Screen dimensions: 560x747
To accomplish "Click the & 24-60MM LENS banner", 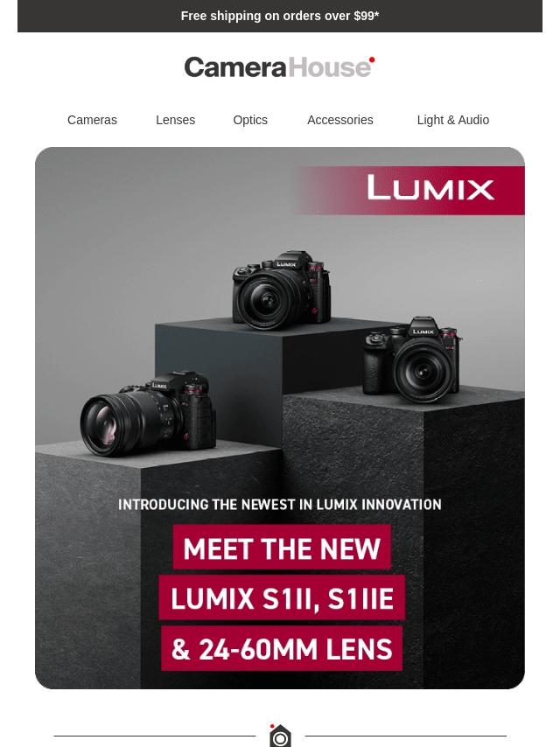I will (282, 648).
